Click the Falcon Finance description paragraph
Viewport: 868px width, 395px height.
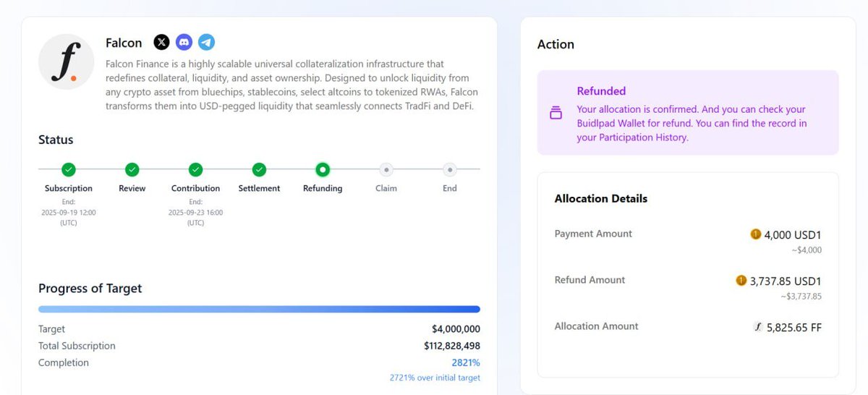click(292, 85)
